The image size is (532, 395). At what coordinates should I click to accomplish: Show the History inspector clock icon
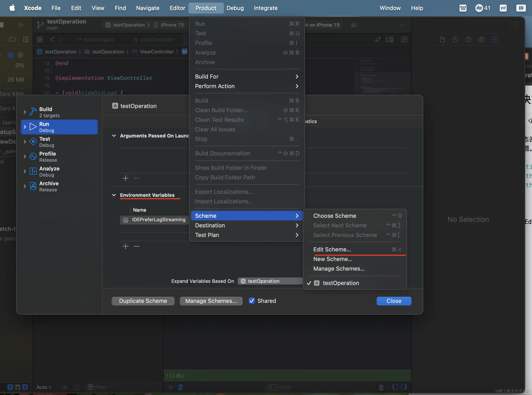[x=455, y=39]
